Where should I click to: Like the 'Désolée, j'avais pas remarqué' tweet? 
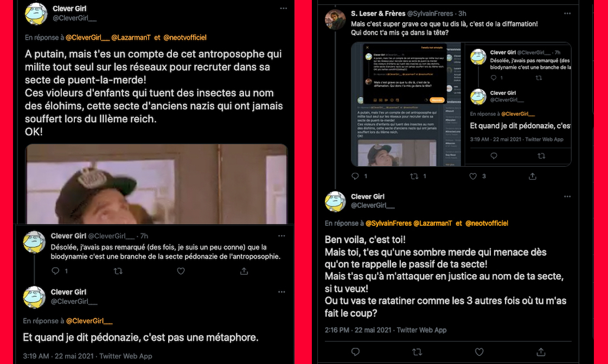[x=181, y=271]
